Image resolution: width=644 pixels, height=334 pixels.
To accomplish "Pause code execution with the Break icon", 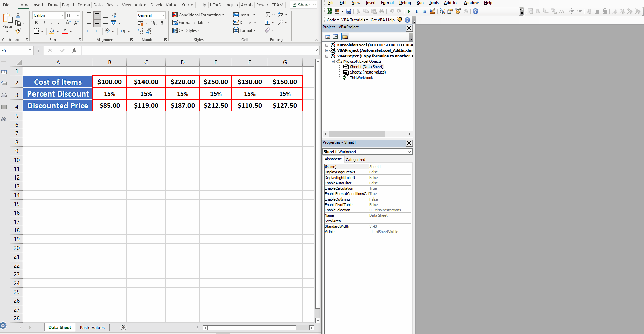I will pos(417,11).
